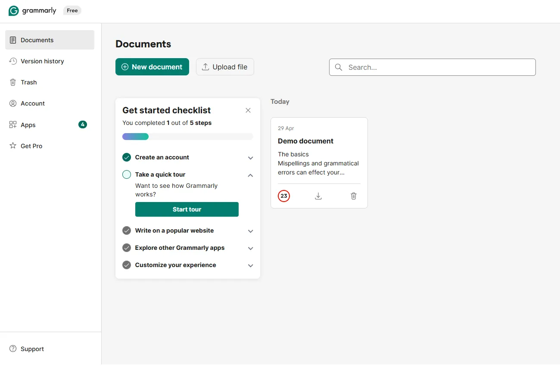Screen dimensions: 560x392
Task: Click the Create an account checkmark
Action: [127, 157]
